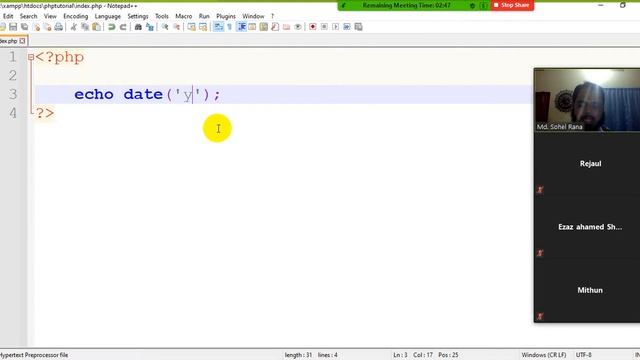Click the Zoom Out magnifier icon
640x360 pixels.
click(176, 27)
